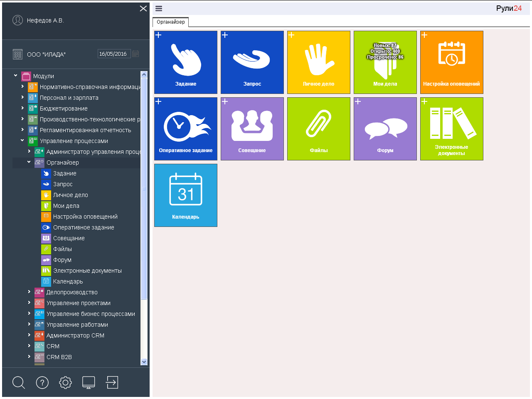
Task: Expand Персонал и зарплата node
Action: click(x=22, y=97)
